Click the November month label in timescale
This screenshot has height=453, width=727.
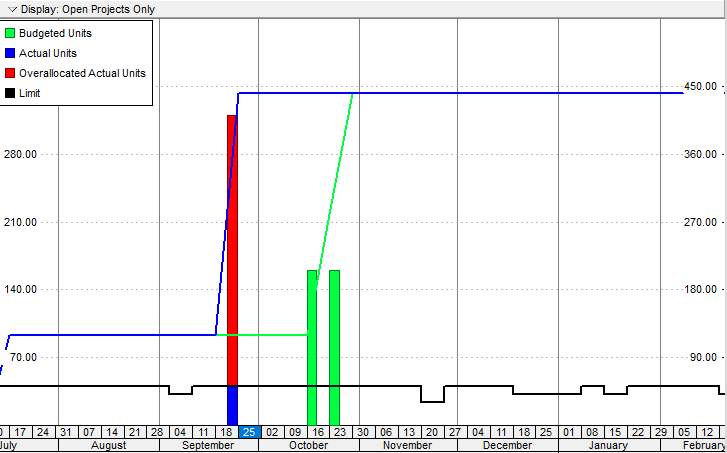click(x=407, y=446)
